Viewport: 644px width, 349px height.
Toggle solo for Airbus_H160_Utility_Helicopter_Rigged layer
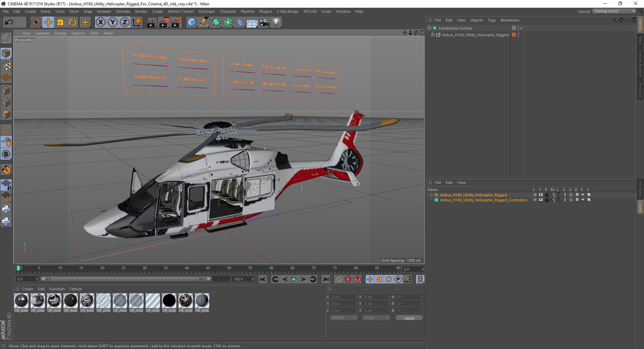pyautogui.click(x=535, y=195)
